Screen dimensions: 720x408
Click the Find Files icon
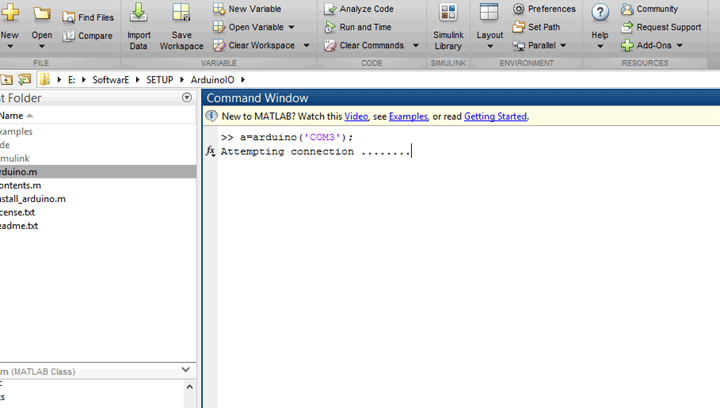point(69,17)
